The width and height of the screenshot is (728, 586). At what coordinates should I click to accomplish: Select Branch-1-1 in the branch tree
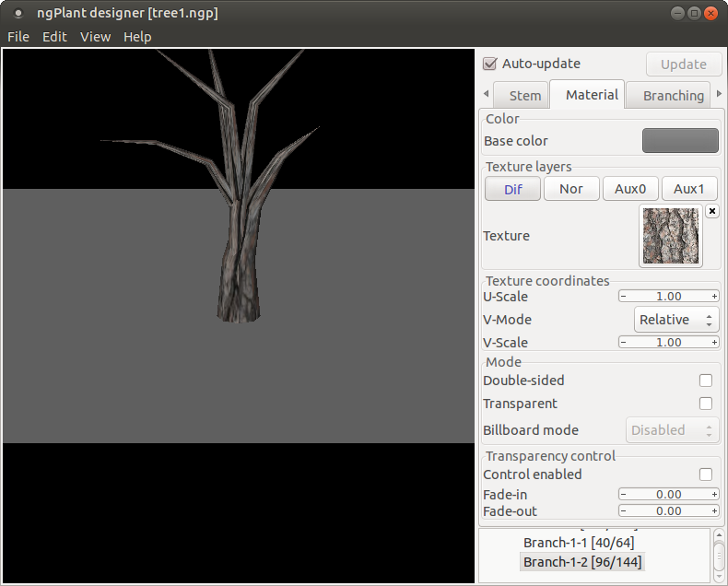(578, 543)
